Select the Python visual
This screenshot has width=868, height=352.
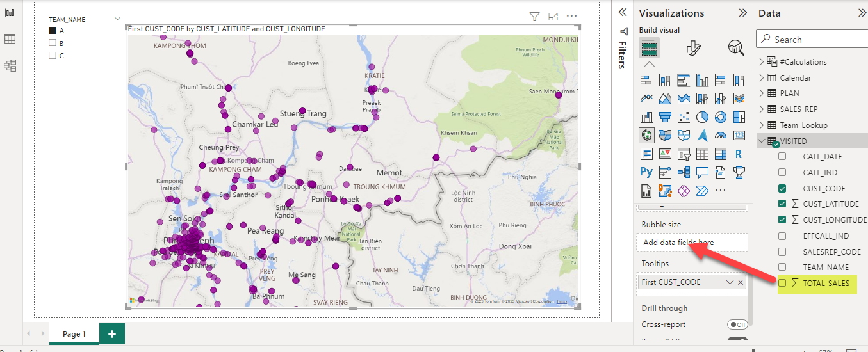(646, 172)
